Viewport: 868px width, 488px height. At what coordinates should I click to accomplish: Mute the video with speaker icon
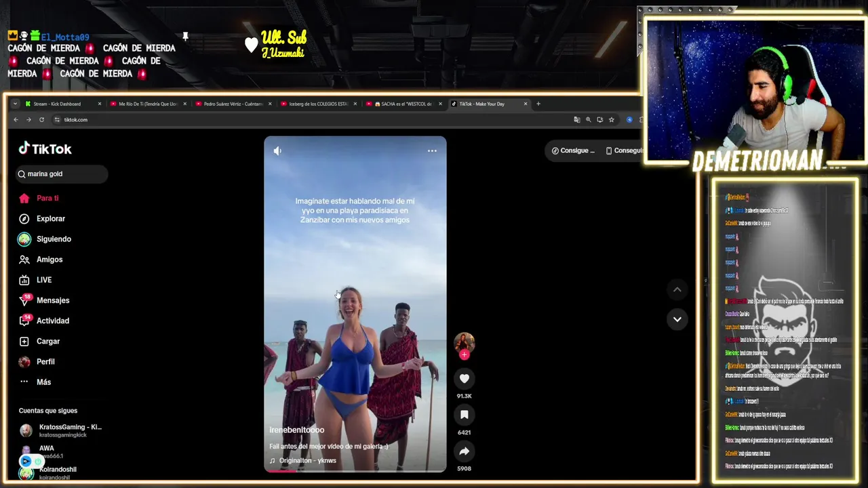[x=277, y=150]
